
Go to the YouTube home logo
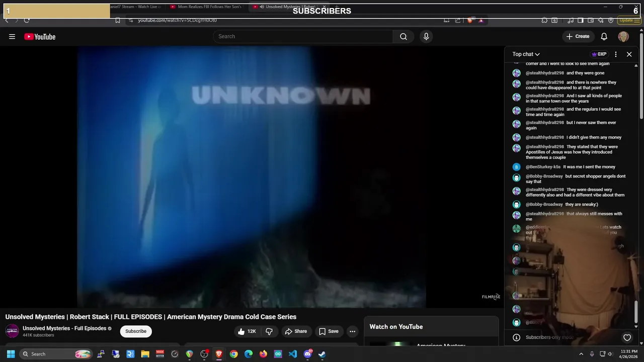pyautogui.click(x=40, y=37)
